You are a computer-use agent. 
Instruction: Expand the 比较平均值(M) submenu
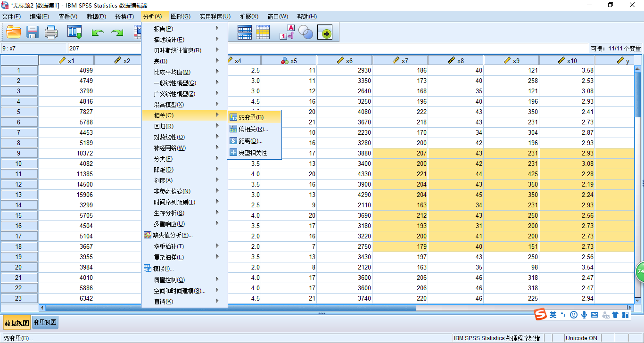pos(184,72)
